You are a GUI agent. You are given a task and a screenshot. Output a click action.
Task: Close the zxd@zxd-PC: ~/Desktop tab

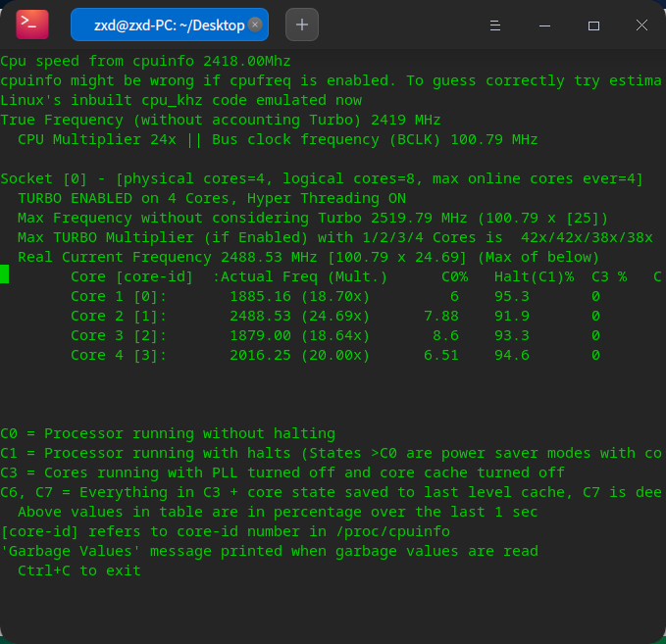click(x=255, y=25)
